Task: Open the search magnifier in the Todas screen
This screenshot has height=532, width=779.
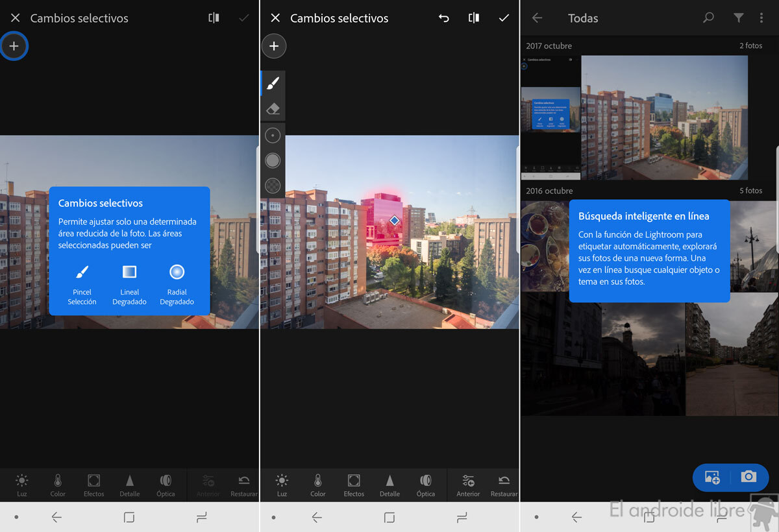Action: 708,18
